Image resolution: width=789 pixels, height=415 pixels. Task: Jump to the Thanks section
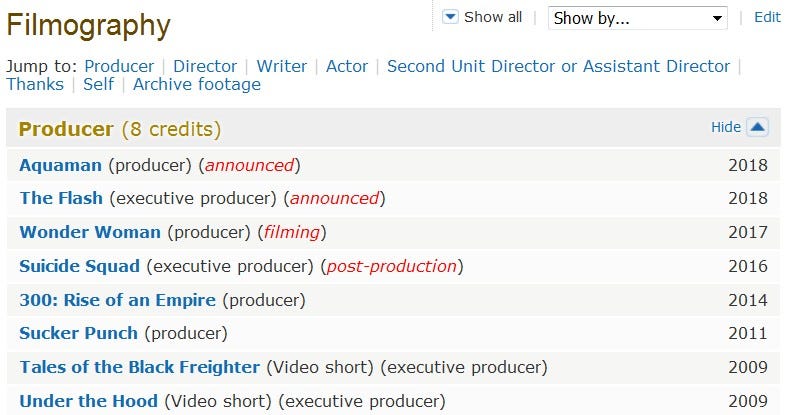(35, 84)
